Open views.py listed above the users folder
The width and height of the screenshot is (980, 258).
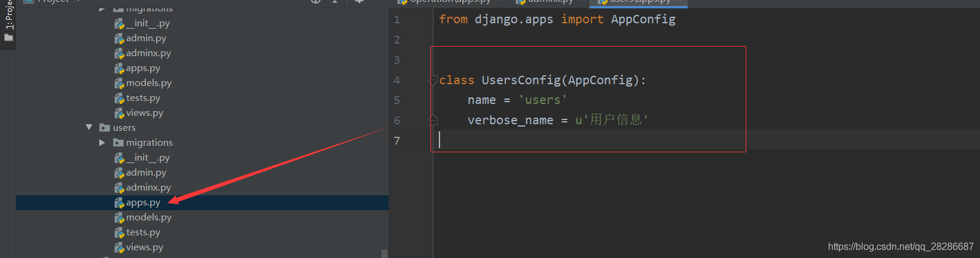[145, 113]
